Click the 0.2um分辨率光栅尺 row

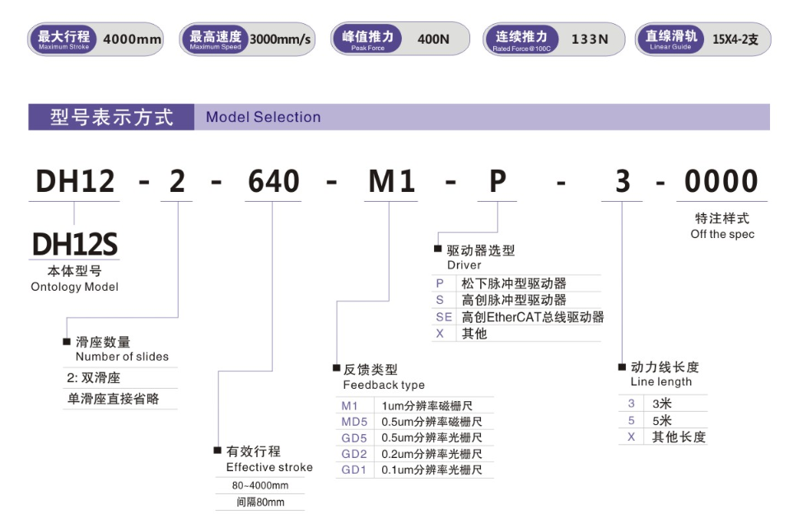(432, 454)
